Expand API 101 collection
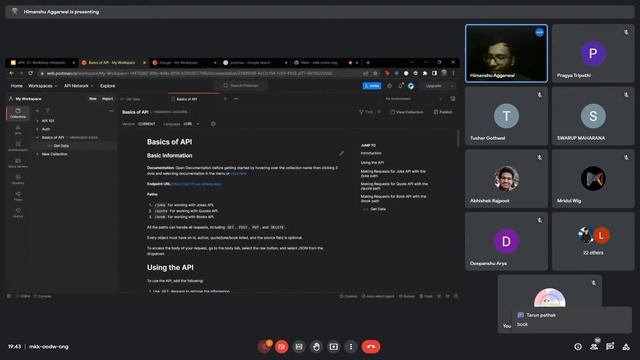This screenshot has height=360, width=640. pos(38,121)
